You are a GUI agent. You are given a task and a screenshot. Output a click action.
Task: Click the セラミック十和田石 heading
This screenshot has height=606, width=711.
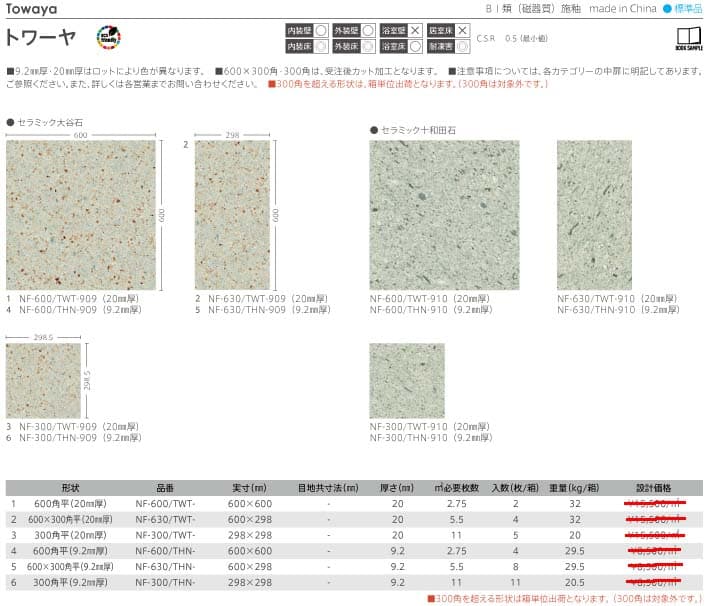[x=418, y=131]
